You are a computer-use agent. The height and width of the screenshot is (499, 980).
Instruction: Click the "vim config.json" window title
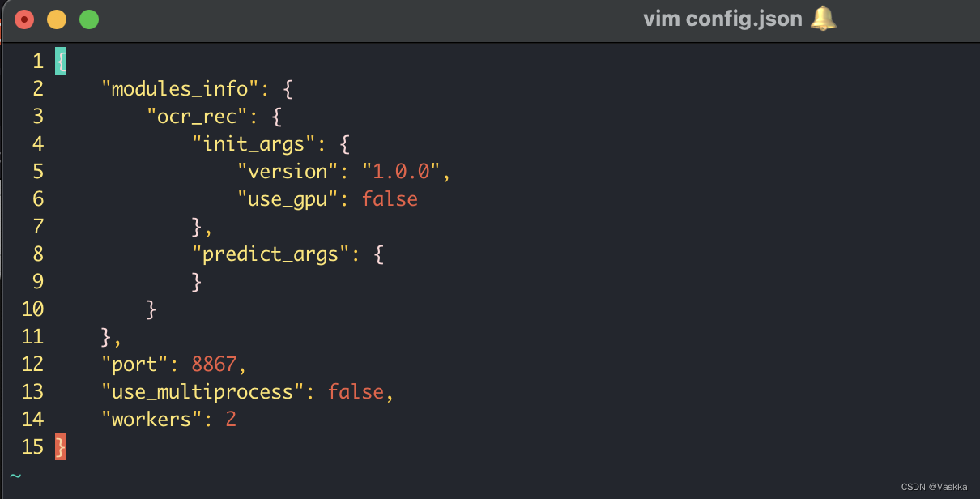tap(722, 19)
